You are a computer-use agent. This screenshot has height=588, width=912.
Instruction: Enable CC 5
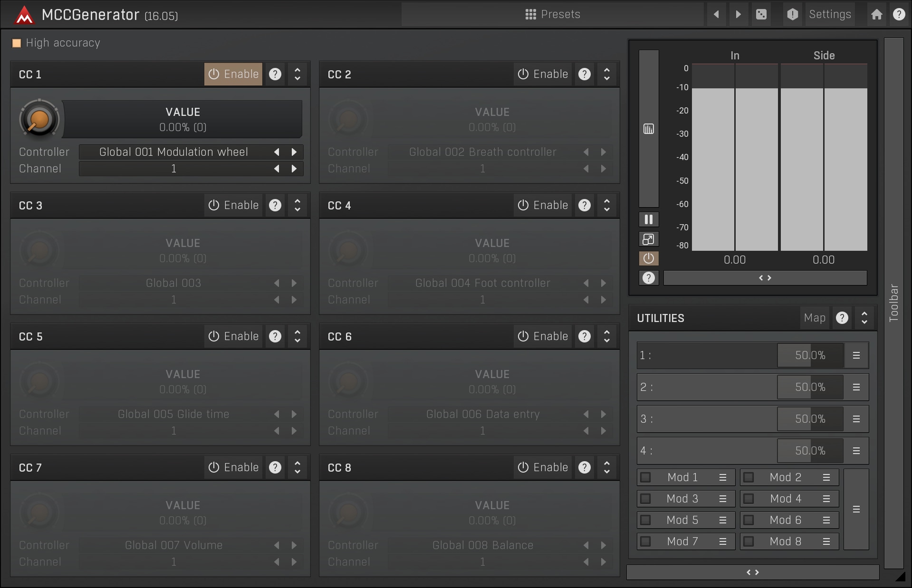(x=233, y=336)
